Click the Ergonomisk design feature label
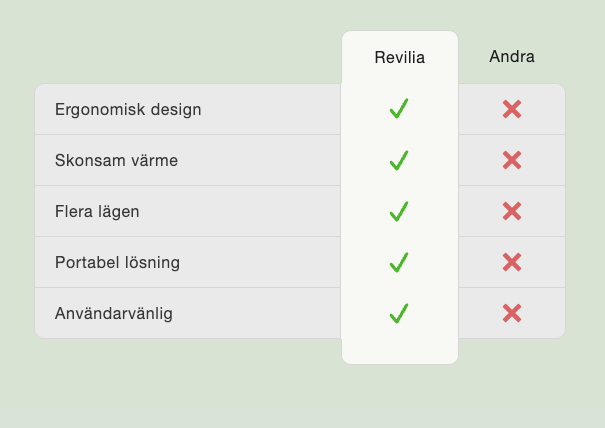Viewport: 605px width, 428px height. tap(128, 109)
